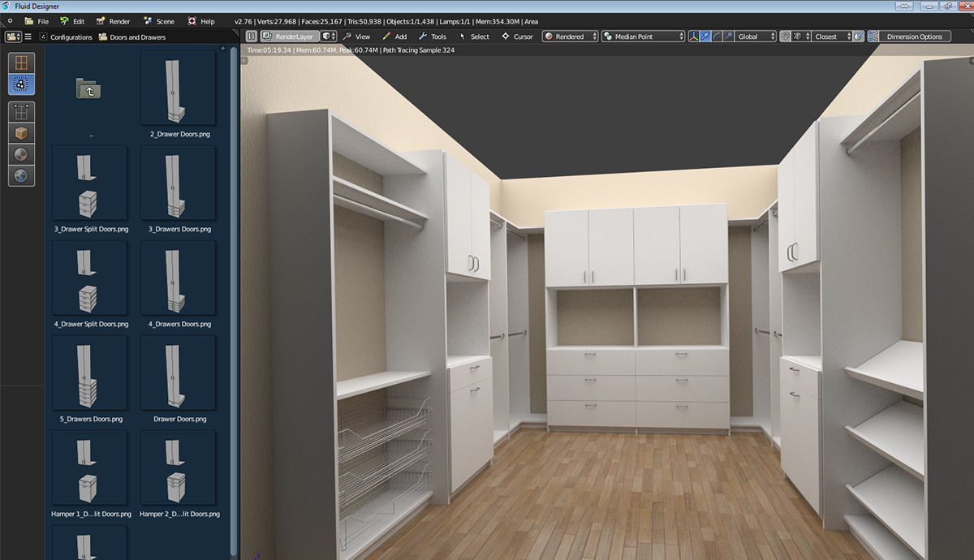Open the Edit menu
The width and height of the screenshot is (974, 560).
click(72, 21)
